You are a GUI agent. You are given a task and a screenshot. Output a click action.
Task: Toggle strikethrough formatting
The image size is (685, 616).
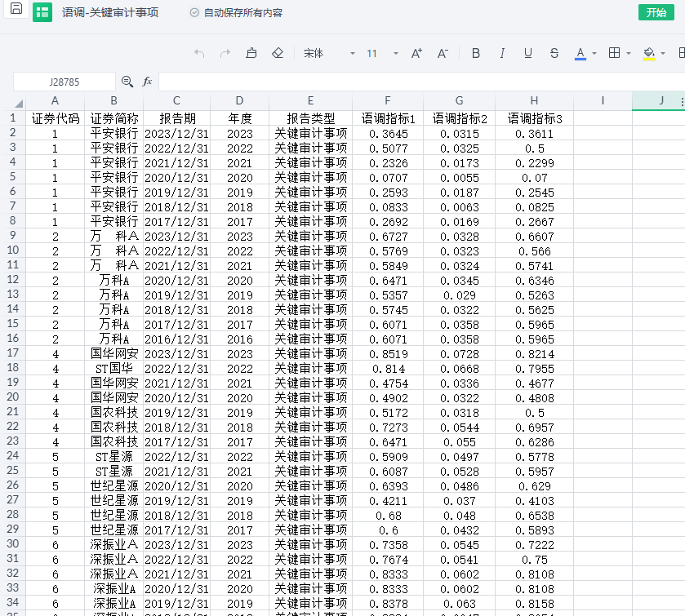[554, 53]
